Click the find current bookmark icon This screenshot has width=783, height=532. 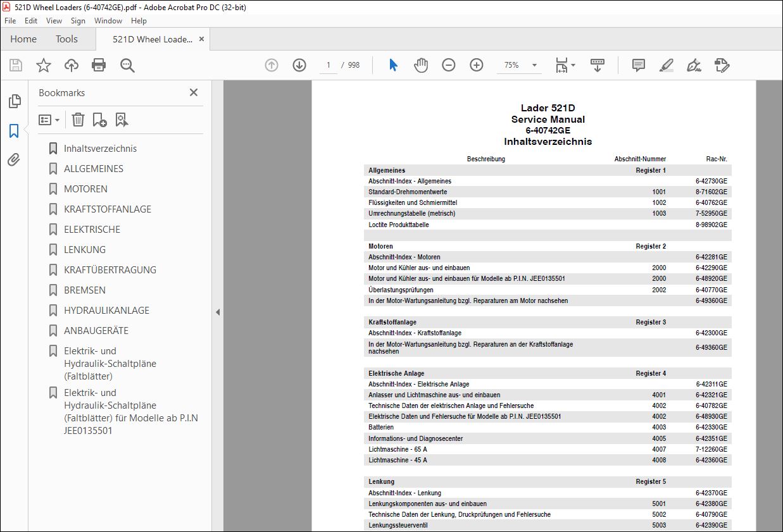point(122,120)
